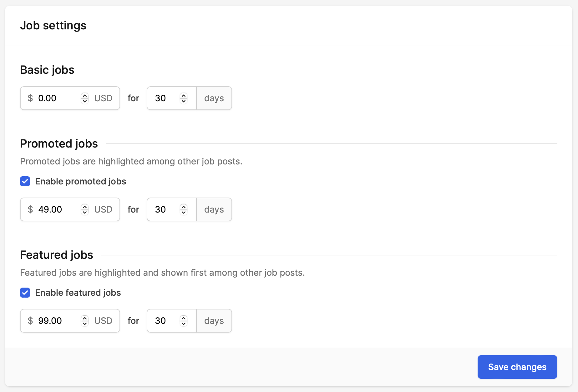Select the Featured jobs 99.00 price field
The height and width of the screenshot is (392, 578).
pyautogui.click(x=56, y=321)
